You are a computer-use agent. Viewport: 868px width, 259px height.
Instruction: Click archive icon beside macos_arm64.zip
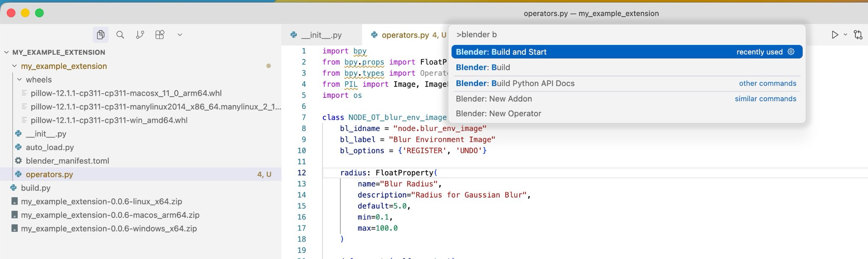pos(14,215)
